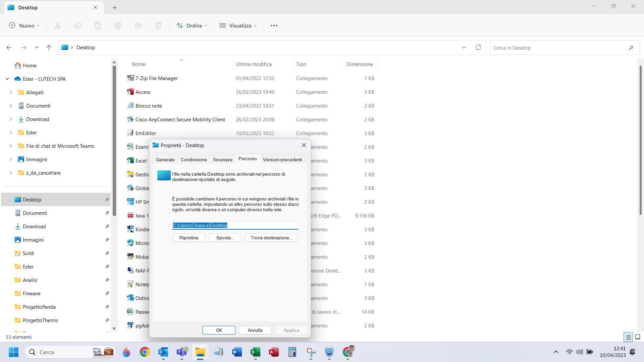644x362 pixels.
Task: Click the navigation pane vertical scrollbar
Action: [x=114, y=141]
